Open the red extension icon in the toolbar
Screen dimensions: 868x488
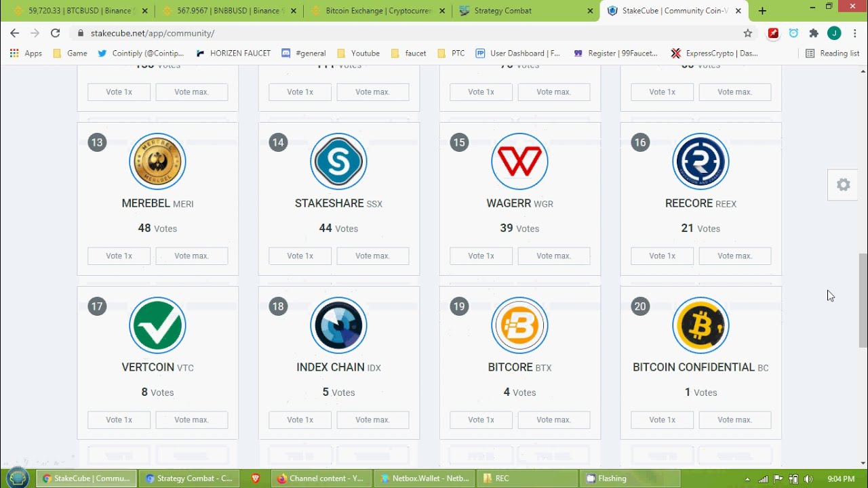pos(773,33)
